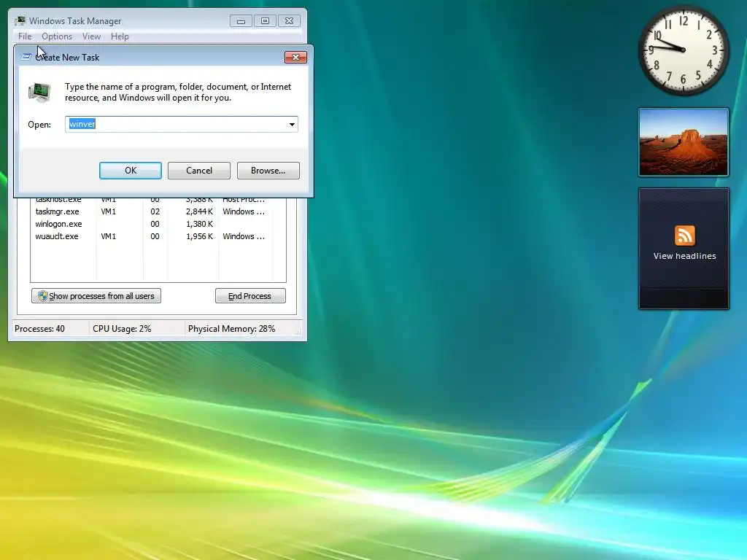Viewport: 747px width, 560px height.
Task: Click the 2,844 K memory value
Action: [x=199, y=211]
